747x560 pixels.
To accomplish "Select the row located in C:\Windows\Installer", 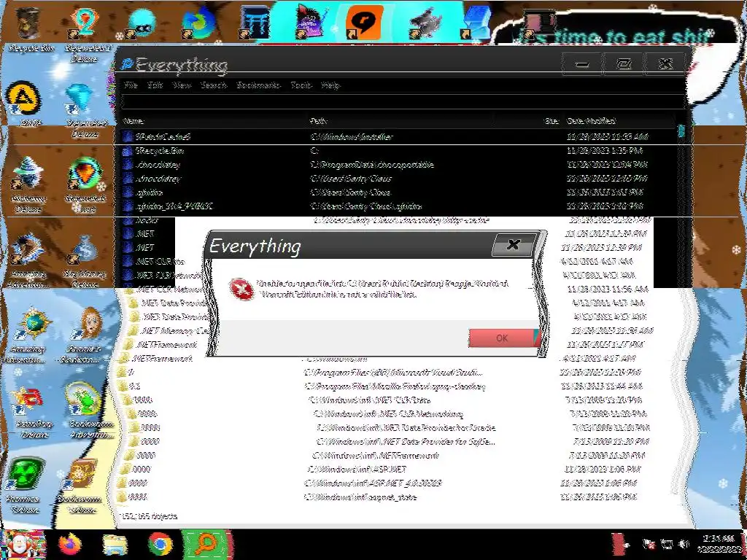I will coord(399,136).
